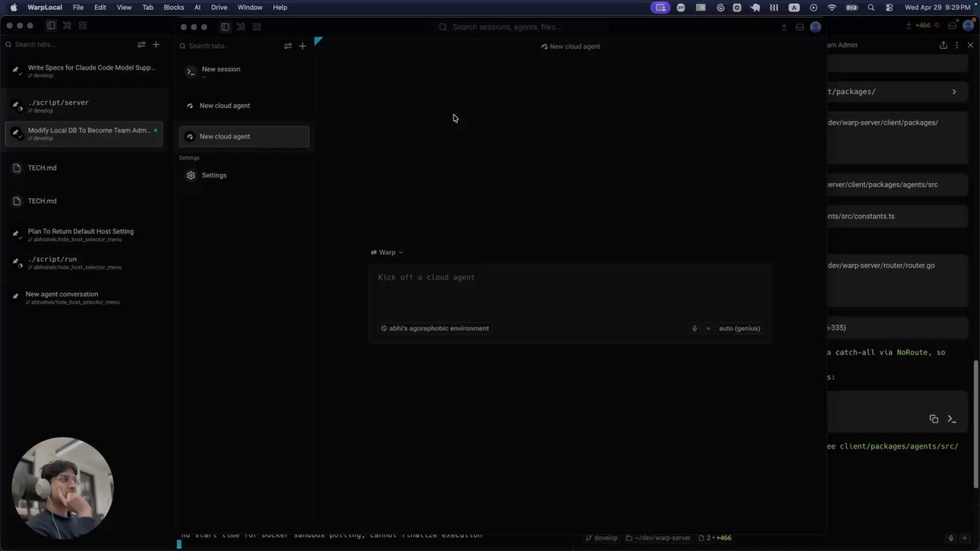Open user avatar in front window
Image resolution: width=980 pixels, height=551 pixels.
(815, 27)
